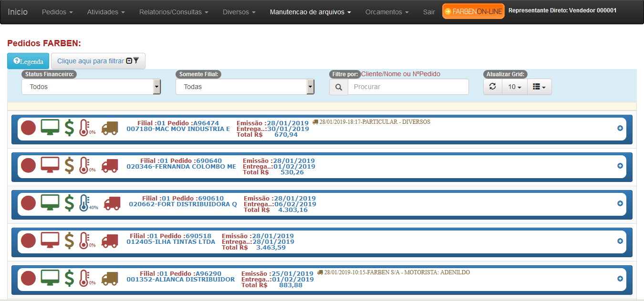Click the Legenda button
Image resolution: width=644 pixels, height=301 pixels.
28,61
